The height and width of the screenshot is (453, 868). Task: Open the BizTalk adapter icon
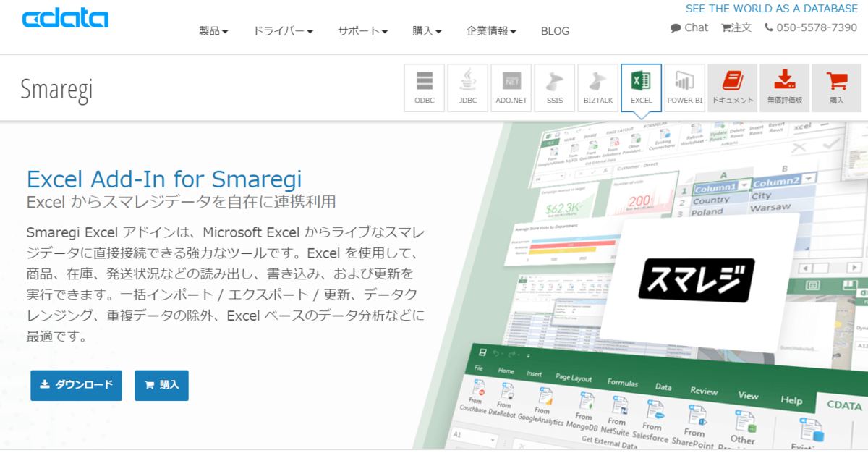coord(598,88)
